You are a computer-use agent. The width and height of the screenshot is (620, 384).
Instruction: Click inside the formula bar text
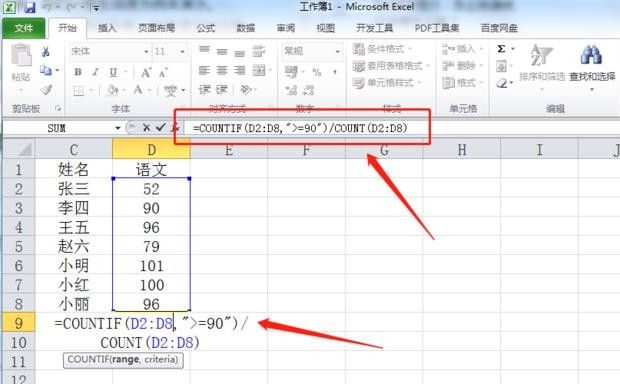point(300,128)
